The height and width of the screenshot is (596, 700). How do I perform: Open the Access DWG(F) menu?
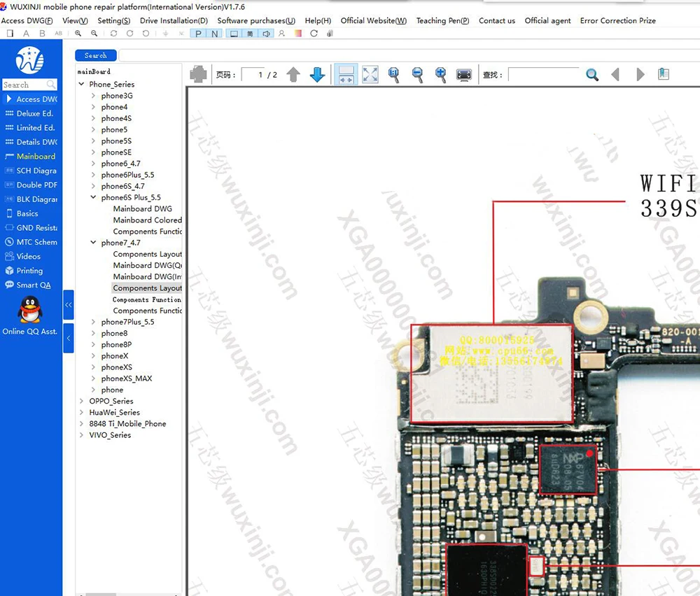27,20
